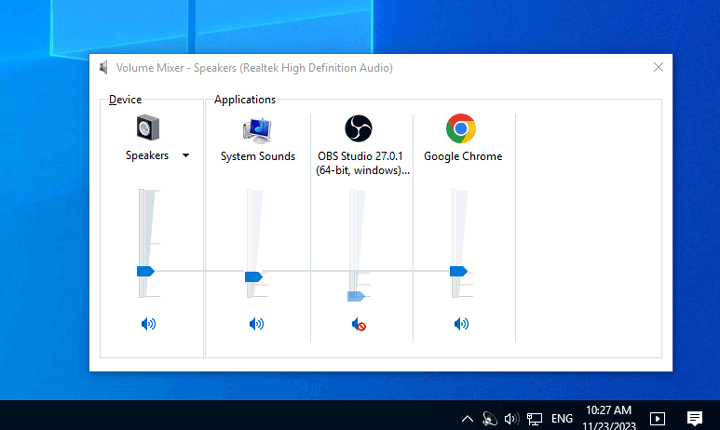This screenshot has width=720, height=430.
Task: Open the Speakers device dropdown arrow
Action: pyautogui.click(x=186, y=155)
